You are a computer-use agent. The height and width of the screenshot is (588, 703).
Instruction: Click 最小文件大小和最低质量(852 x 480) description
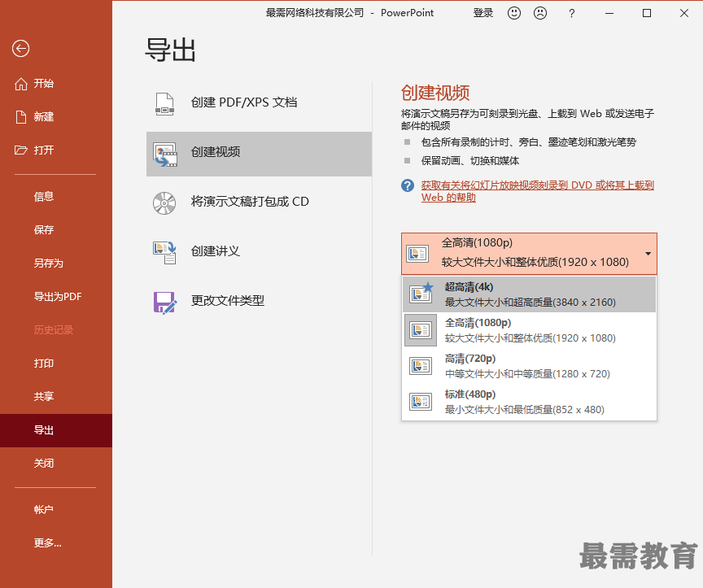tap(524, 410)
